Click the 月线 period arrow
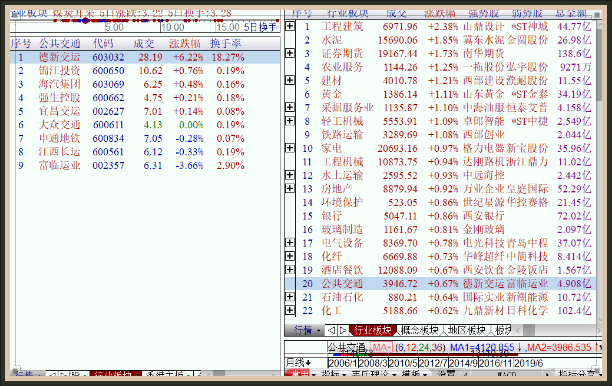 tap(308, 363)
